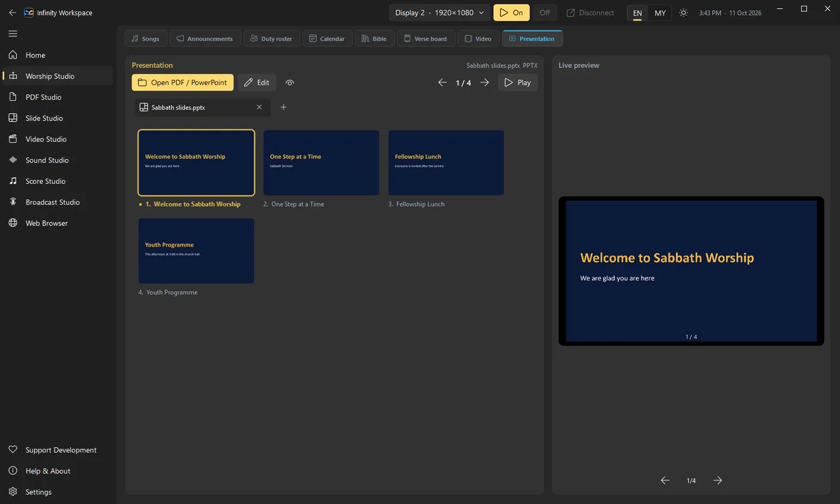Viewport: 840px width, 504px height.
Task: Add a new presentation tab with plus icon
Action: coord(284,107)
